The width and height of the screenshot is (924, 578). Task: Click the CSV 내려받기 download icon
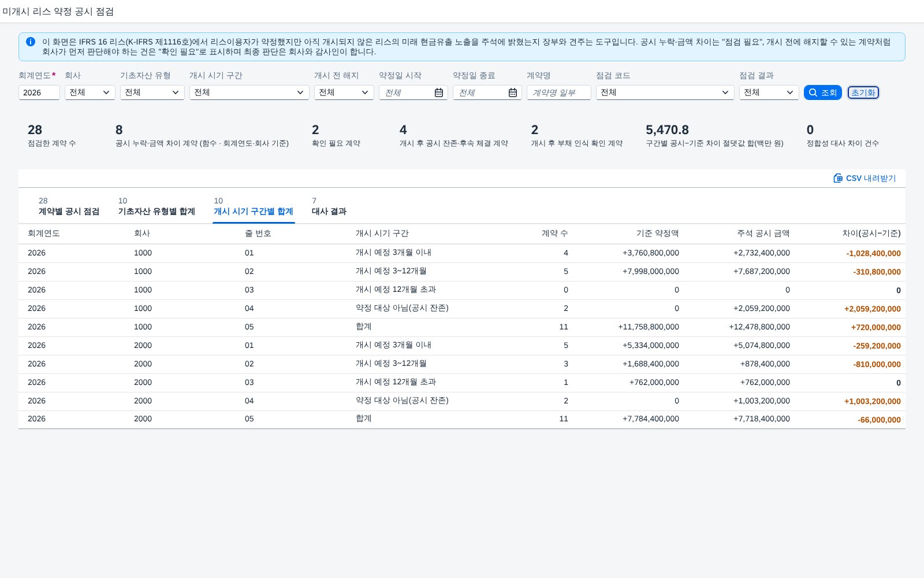[x=838, y=178]
